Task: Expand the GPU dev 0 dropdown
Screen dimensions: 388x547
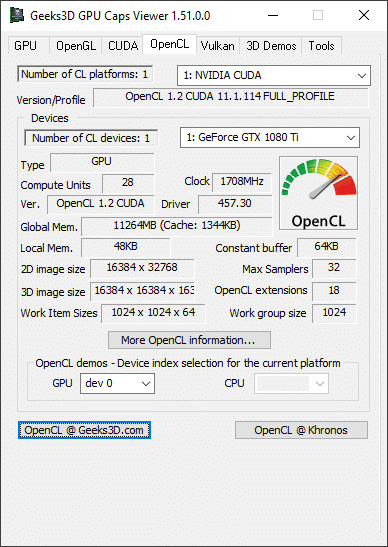Action: (117, 383)
